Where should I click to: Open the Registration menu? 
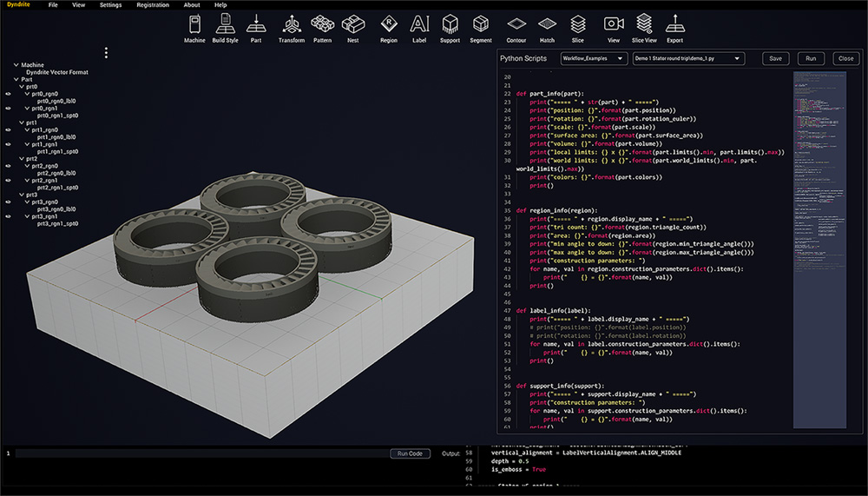coord(153,5)
